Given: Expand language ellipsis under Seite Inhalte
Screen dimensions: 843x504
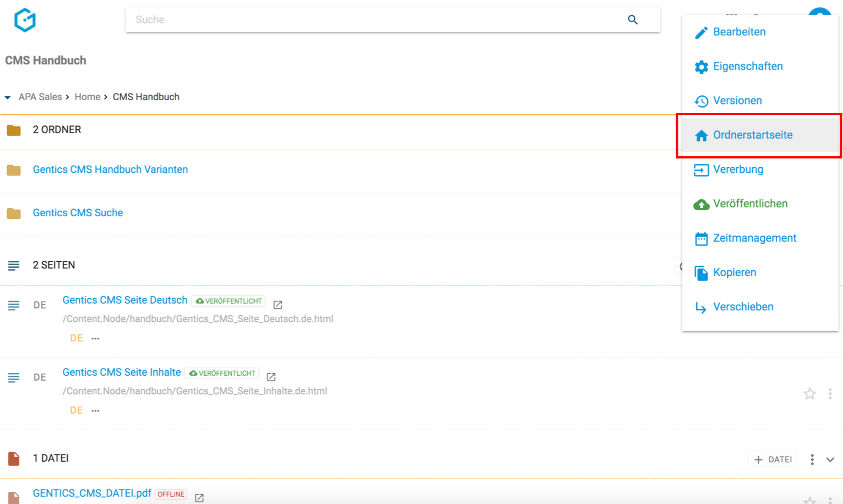Looking at the screenshot, I should 96,411.
